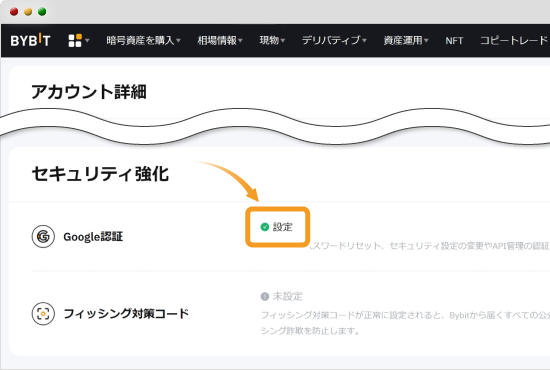Image resolution: width=550 pixels, height=370 pixels.
Task: Open 現物 menu
Action: (269, 41)
